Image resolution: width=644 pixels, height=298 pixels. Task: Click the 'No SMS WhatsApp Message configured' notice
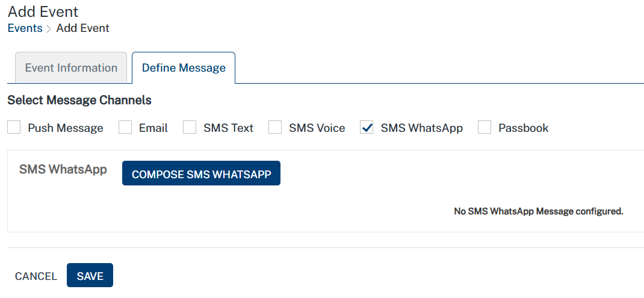(538, 211)
